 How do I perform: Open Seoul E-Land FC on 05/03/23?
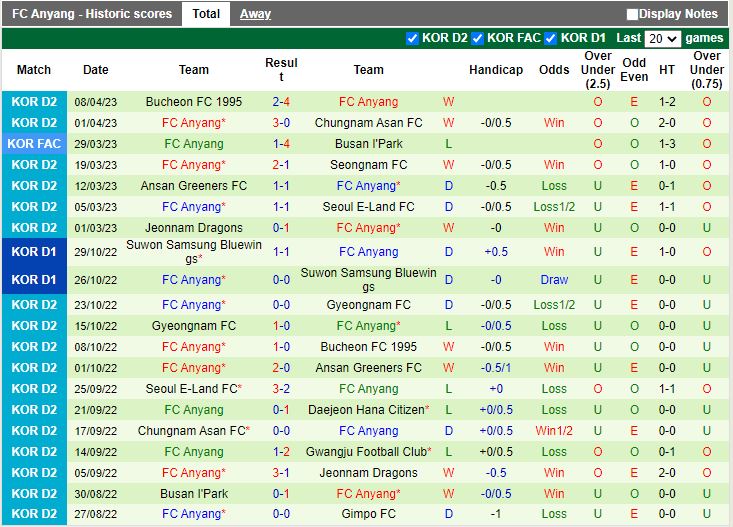point(368,207)
